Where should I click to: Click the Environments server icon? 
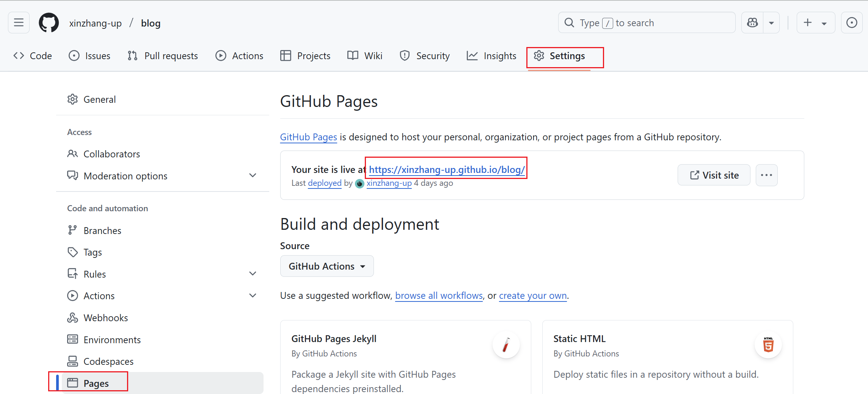pos(72,339)
